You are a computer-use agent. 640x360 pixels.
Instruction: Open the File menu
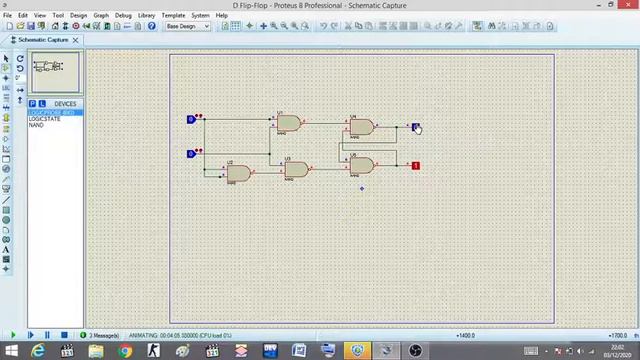7,16
